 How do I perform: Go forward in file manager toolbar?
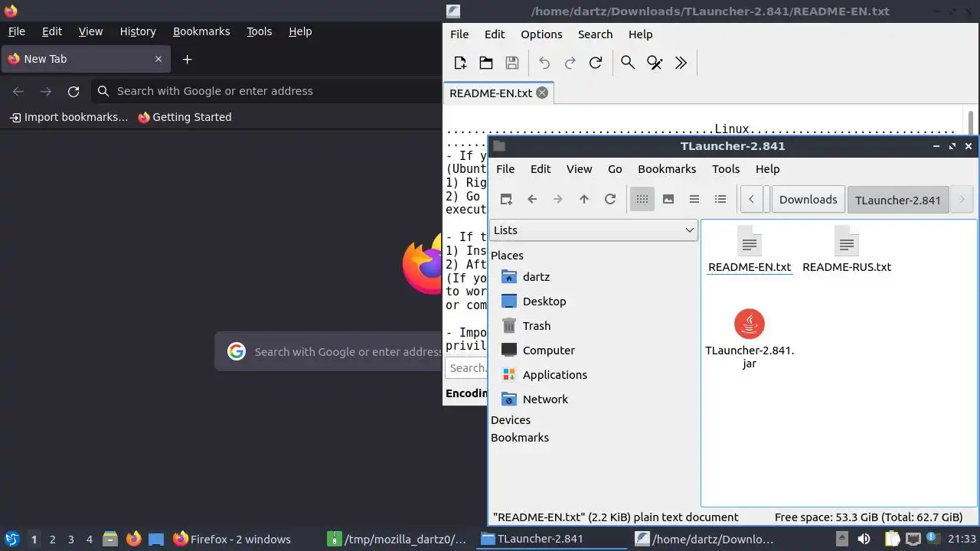pos(558,199)
